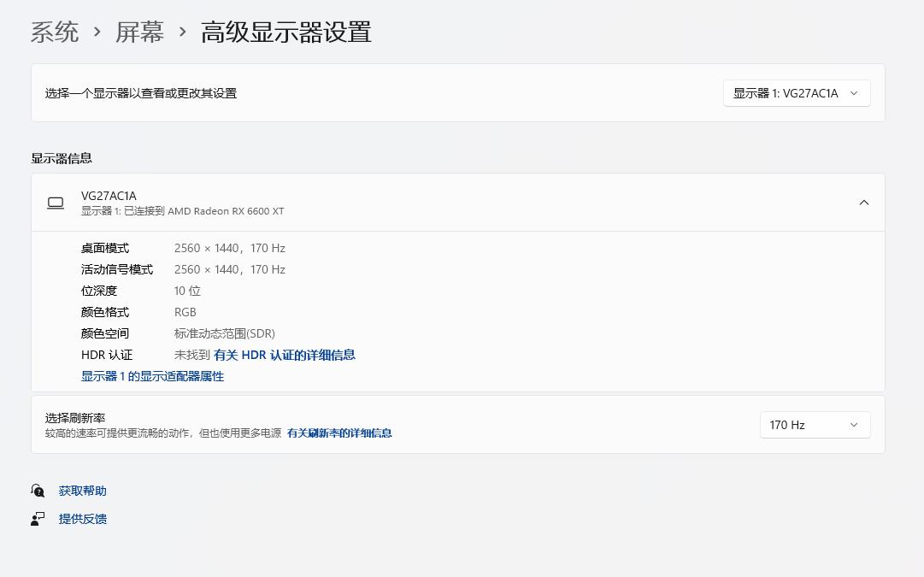Open 有关 HDR 认证的详细信息 link

pyautogui.click(x=285, y=355)
